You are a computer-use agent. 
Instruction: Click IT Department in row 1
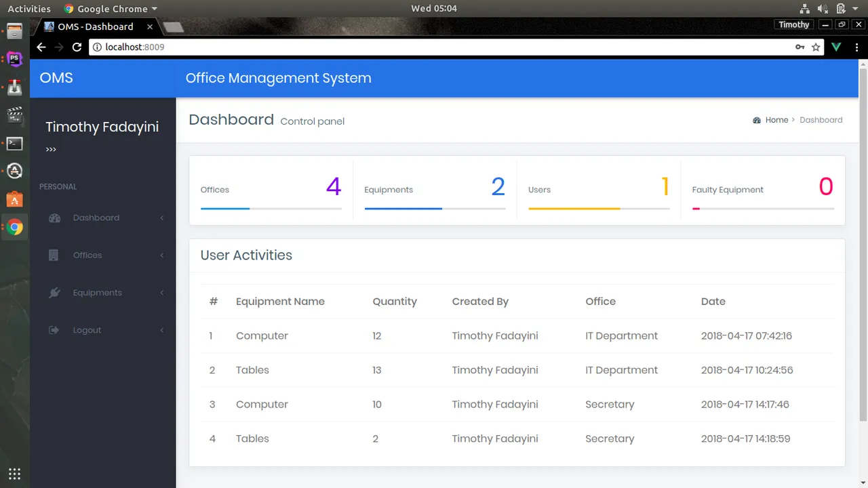(x=622, y=335)
